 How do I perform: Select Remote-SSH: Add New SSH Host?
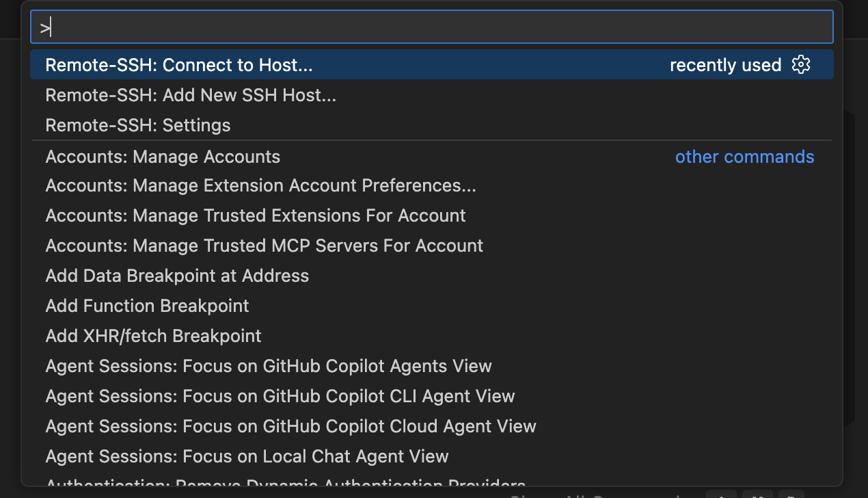tap(191, 95)
